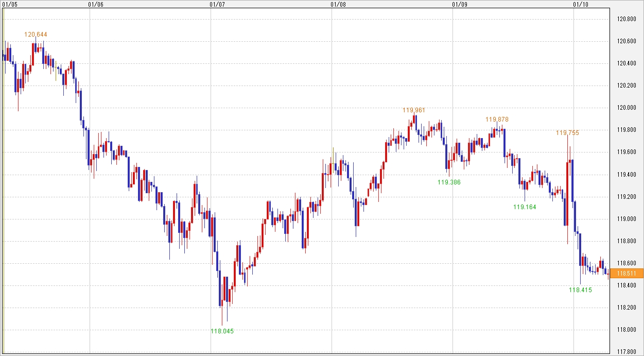Select the 119.961 peak annotation
644x356 pixels.
414,110
